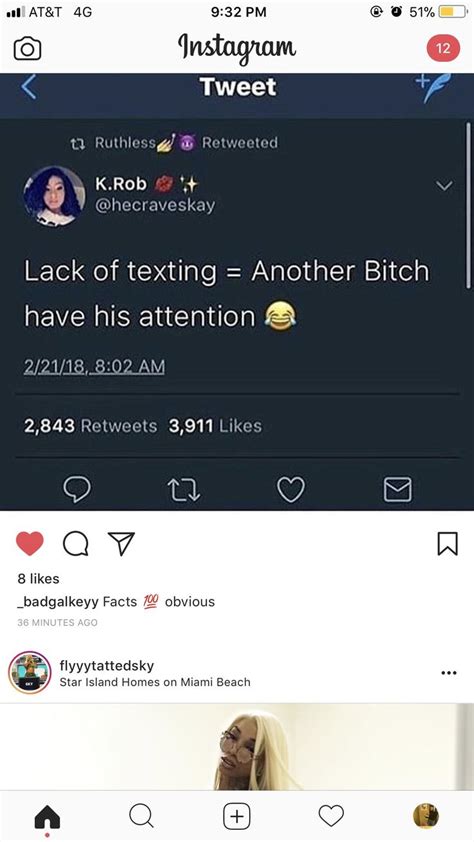Open the _badgalkeyy username link
The width and height of the screenshot is (474, 842).
pos(57,602)
